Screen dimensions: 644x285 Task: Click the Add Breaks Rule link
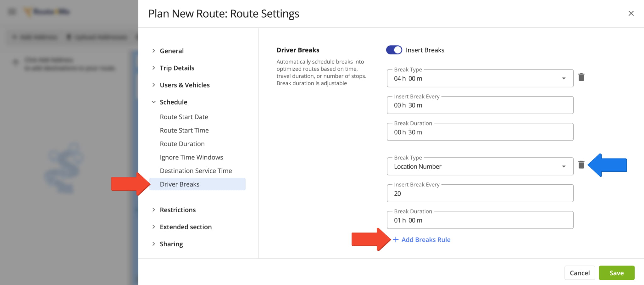[x=426, y=239]
